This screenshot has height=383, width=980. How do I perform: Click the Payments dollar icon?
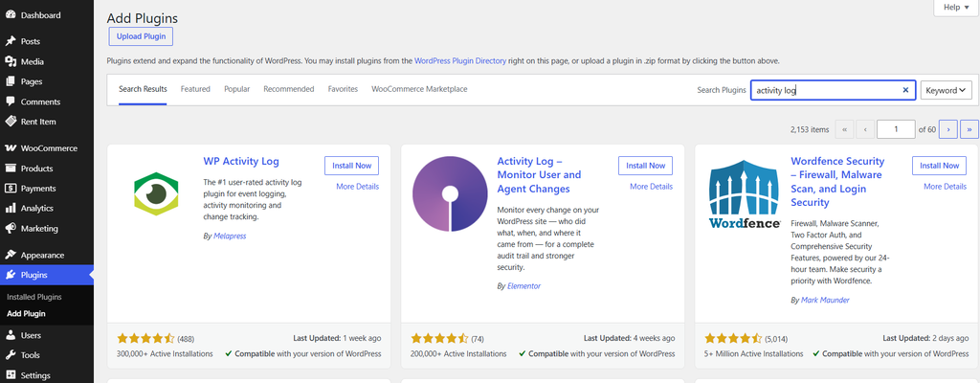(x=10, y=189)
